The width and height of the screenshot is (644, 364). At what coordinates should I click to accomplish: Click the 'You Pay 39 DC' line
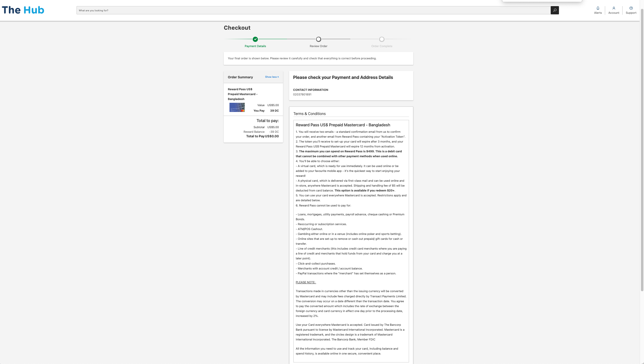(266, 111)
